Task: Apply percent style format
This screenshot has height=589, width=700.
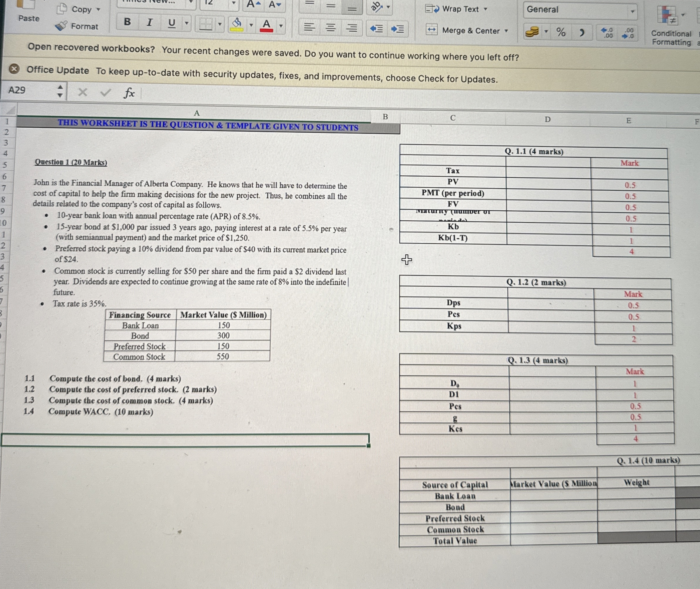Action: pyautogui.click(x=561, y=32)
